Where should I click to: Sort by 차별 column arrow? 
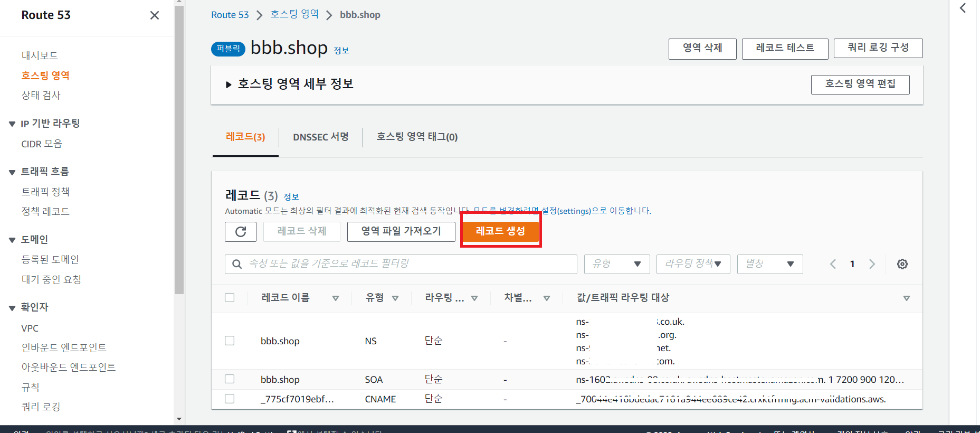click(x=547, y=298)
